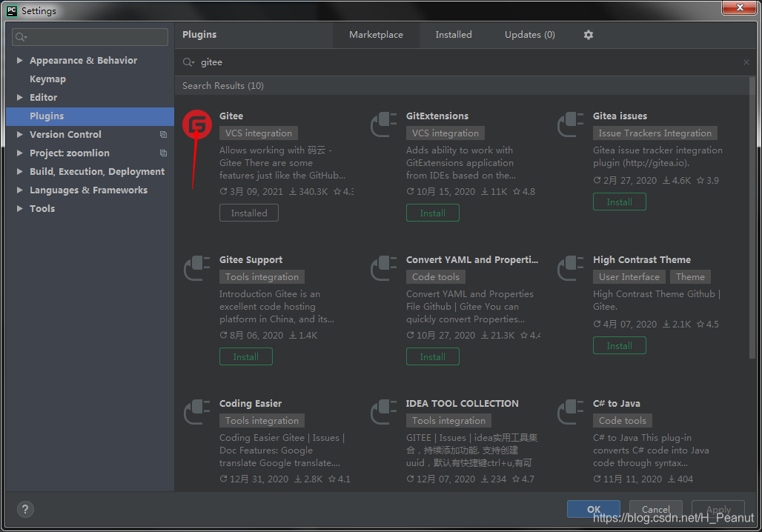Click the settings sidebar search field
Image resolution: width=762 pixels, height=532 pixels.
[90, 37]
